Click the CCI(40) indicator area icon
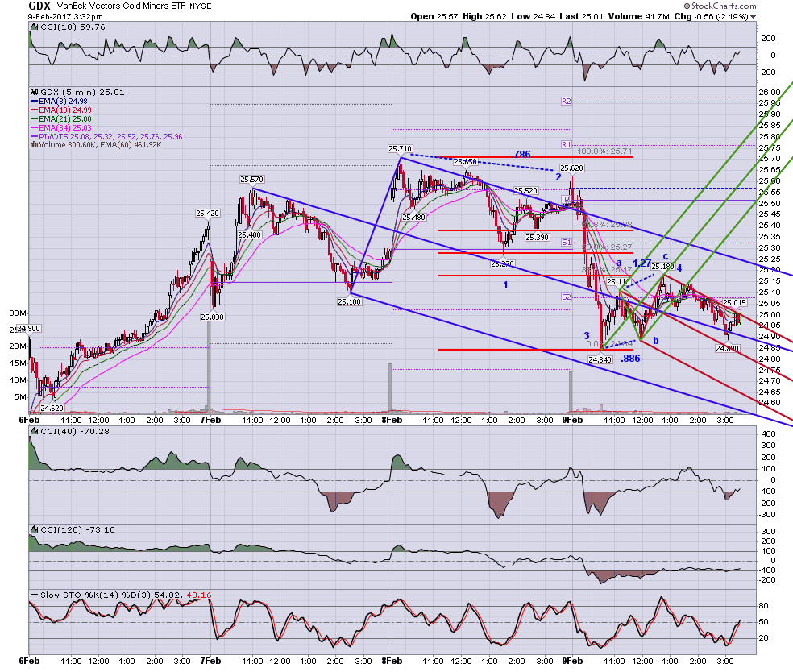Screen dimensions: 793x672 (35, 431)
